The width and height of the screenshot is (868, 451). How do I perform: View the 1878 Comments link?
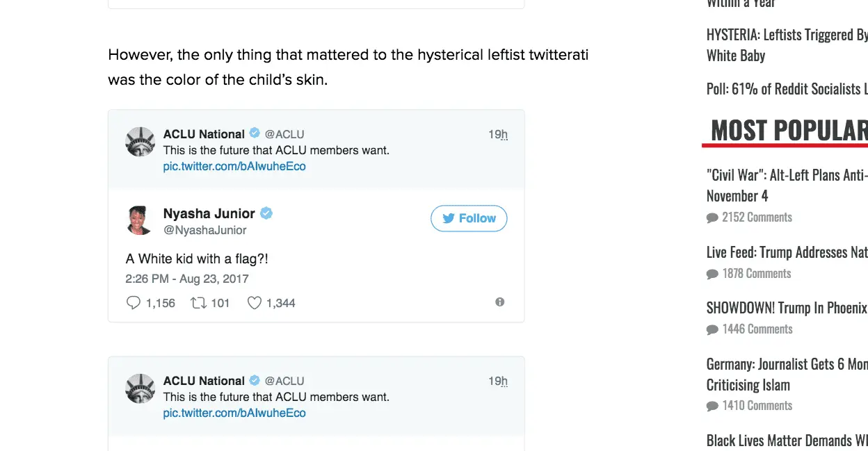(757, 274)
